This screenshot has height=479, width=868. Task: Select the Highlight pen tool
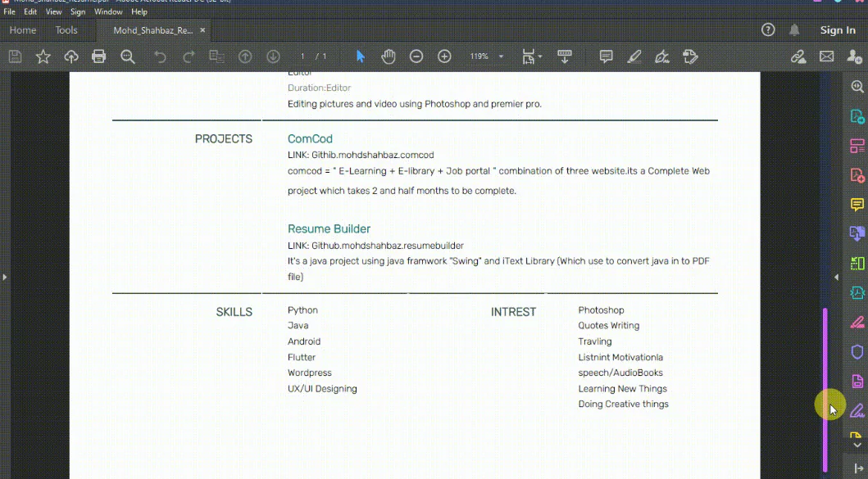(x=634, y=56)
